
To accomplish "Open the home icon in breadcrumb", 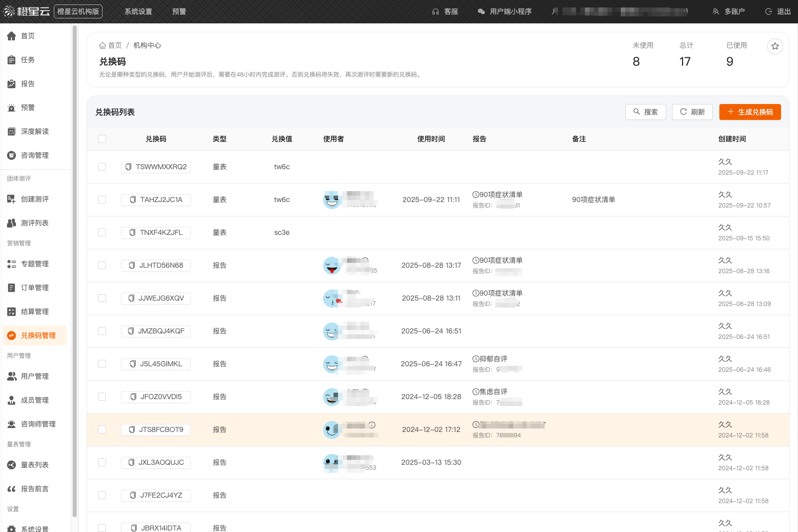I will [103, 45].
